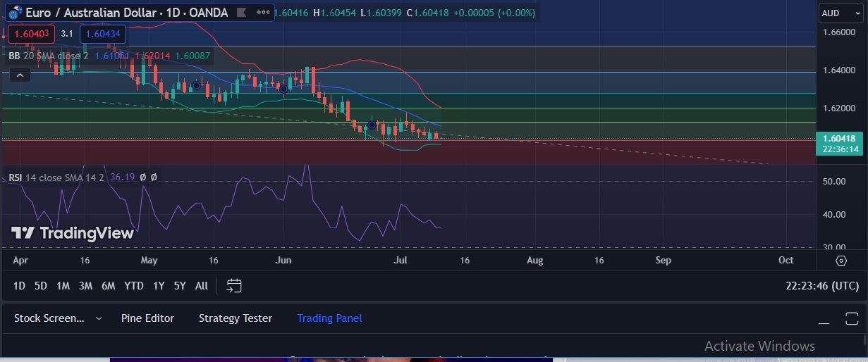868x362 pixels.
Task: Click the RSI 40.00 axis label
Action: [835, 214]
